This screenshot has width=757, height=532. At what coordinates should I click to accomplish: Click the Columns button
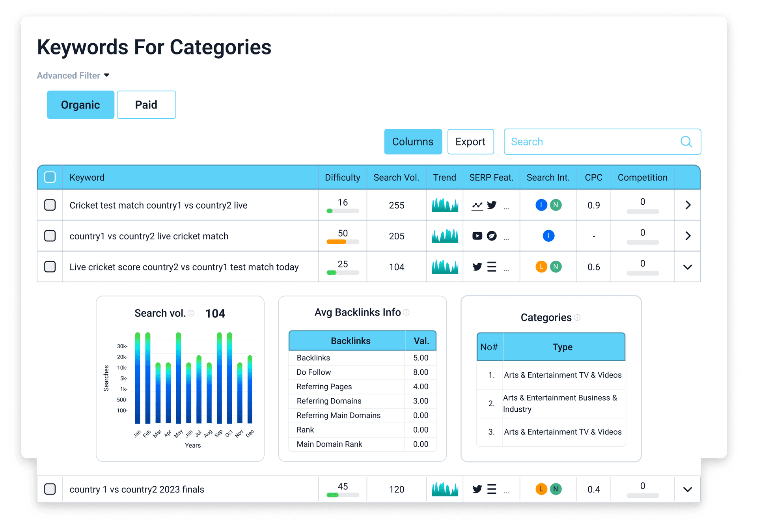tap(413, 142)
